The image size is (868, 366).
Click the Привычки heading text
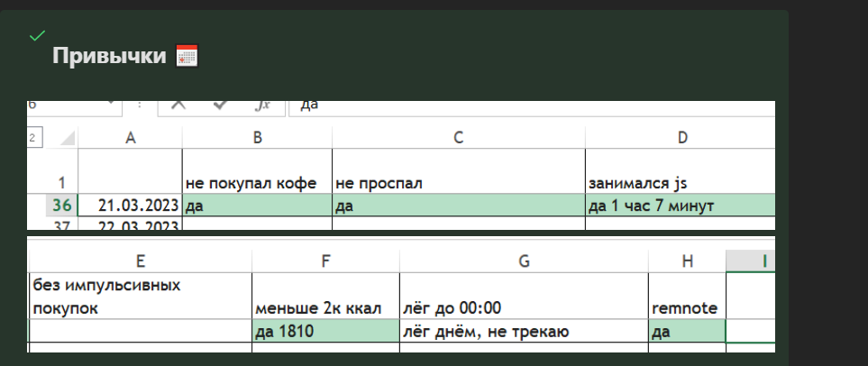click(109, 56)
